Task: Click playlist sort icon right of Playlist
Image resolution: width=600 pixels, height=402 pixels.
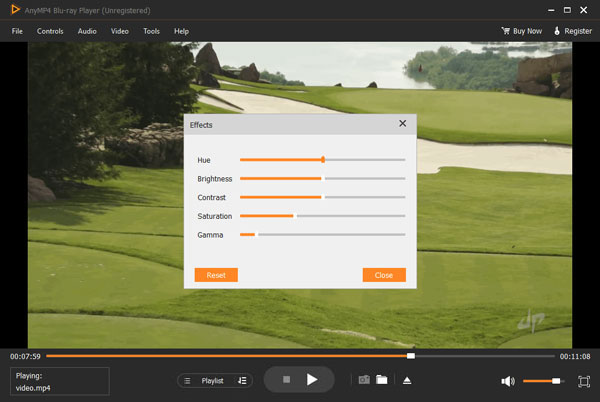Action: [x=242, y=381]
